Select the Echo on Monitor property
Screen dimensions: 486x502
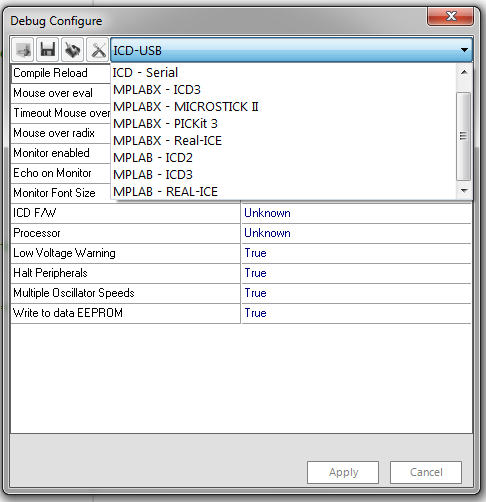pyautogui.click(x=61, y=173)
